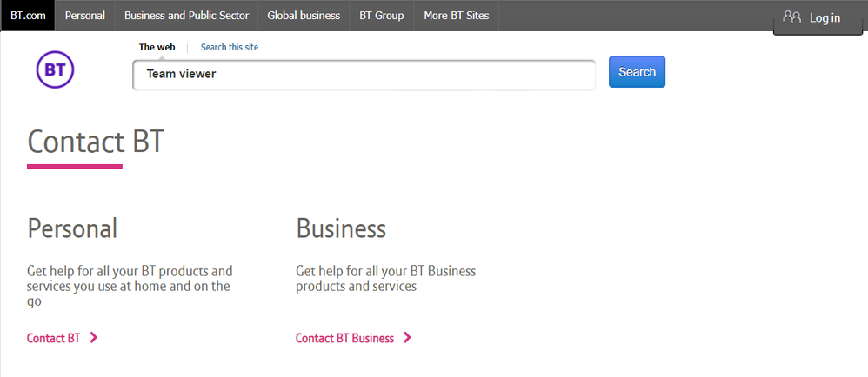Click the arrow after Contact BT Business
This screenshot has height=377, width=868.
[x=407, y=338]
